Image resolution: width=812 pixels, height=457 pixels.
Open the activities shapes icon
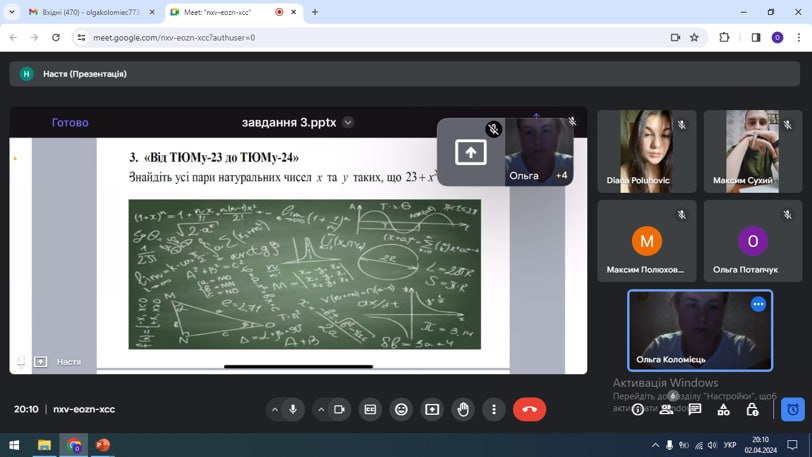(x=723, y=410)
